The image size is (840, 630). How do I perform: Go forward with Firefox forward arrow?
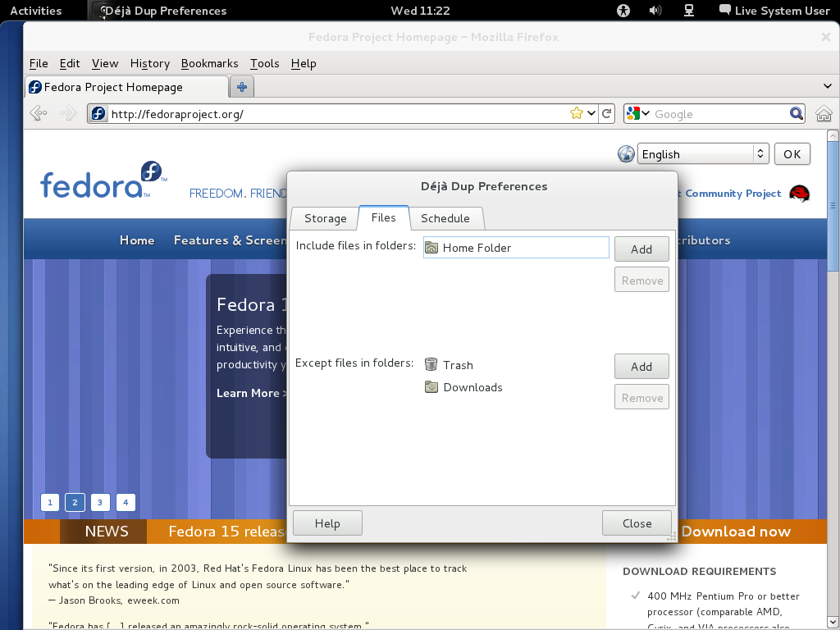tap(68, 113)
